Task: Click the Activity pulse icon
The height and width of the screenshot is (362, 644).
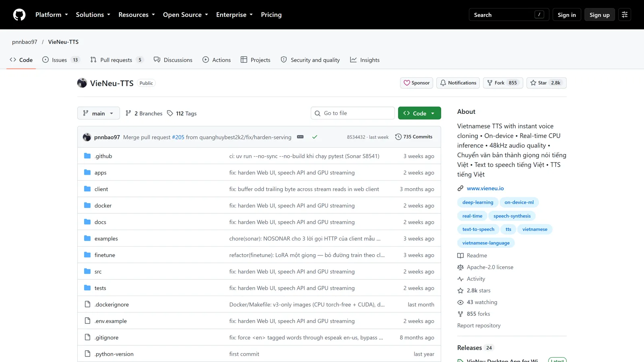Action: click(x=460, y=279)
